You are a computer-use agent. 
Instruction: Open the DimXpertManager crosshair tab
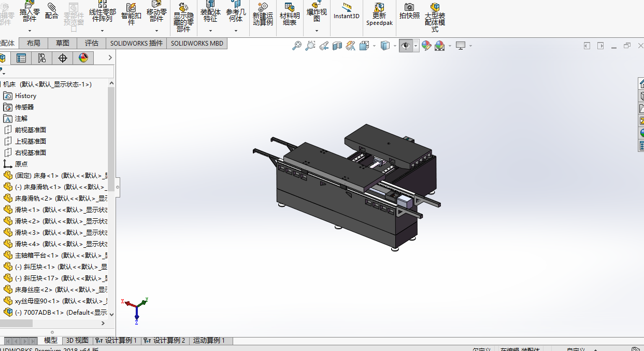coord(63,58)
